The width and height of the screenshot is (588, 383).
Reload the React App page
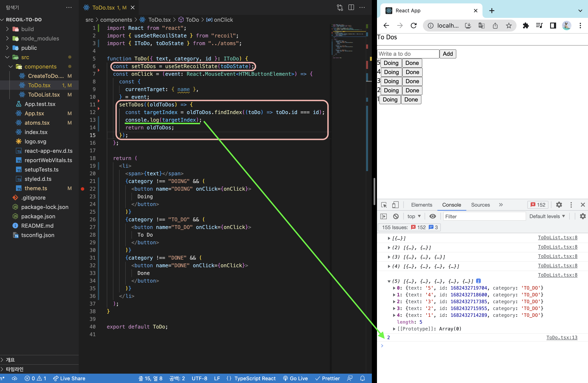pos(413,26)
